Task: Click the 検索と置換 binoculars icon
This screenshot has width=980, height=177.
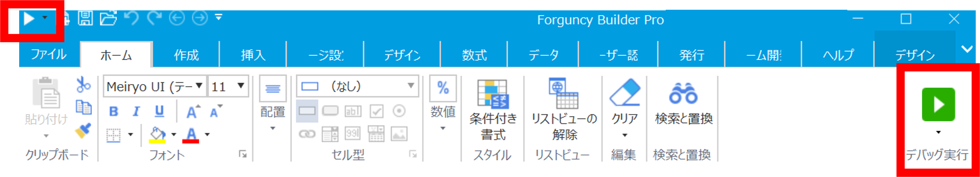Action: (x=683, y=94)
